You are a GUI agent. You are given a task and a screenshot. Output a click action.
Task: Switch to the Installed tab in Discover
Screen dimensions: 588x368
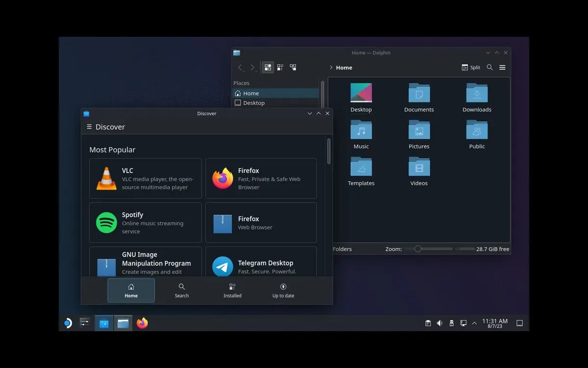(x=232, y=290)
